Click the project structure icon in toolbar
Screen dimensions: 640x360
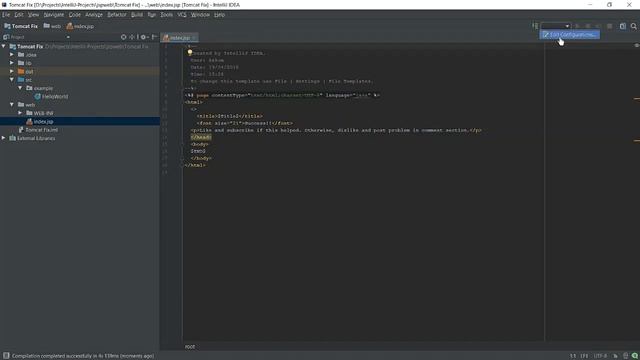pyautogui.click(x=622, y=26)
